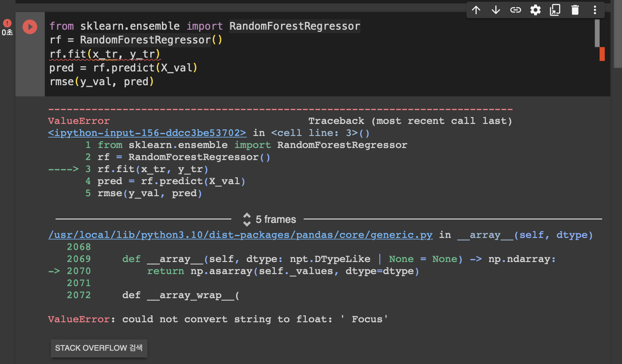Run the RandomForestRegressor code cell

coord(30,27)
